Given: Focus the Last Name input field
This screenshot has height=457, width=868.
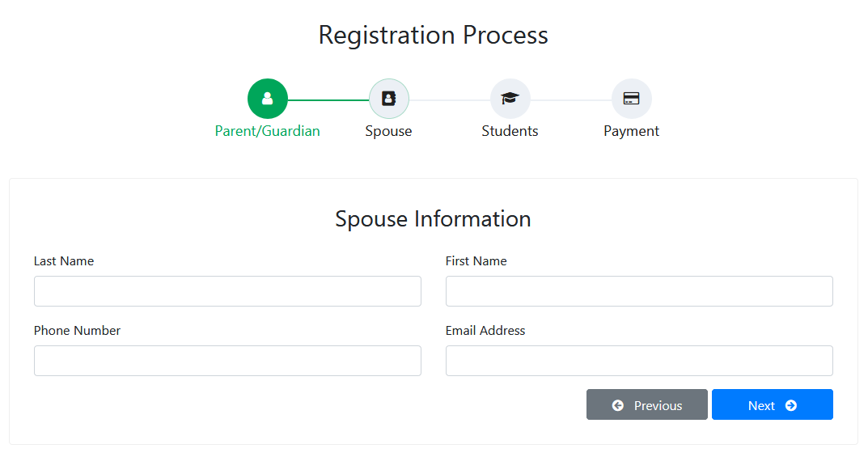Looking at the screenshot, I should pyautogui.click(x=227, y=291).
